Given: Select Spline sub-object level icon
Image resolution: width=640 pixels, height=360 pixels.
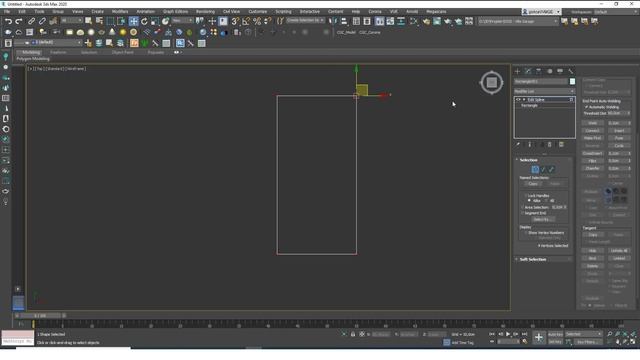Looking at the screenshot, I should pos(551,169).
